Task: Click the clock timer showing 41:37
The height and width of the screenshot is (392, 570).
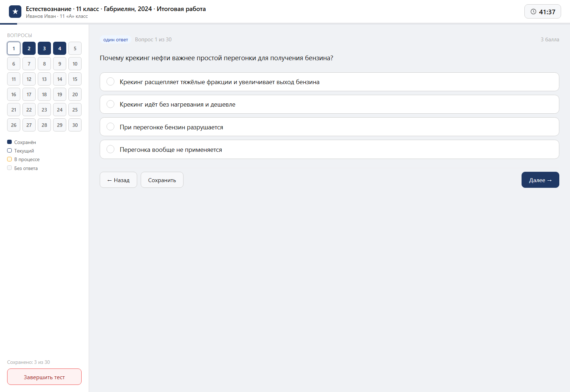Action: click(x=543, y=12)
